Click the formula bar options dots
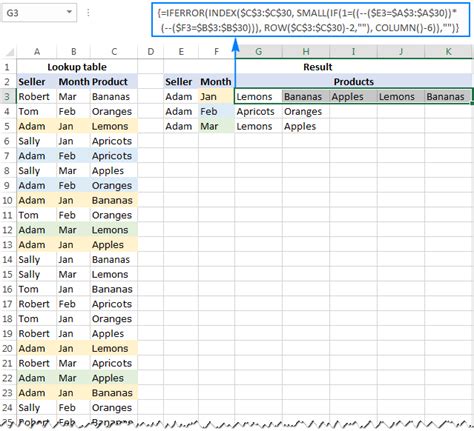The image size is (474, 431). (88, 13)
